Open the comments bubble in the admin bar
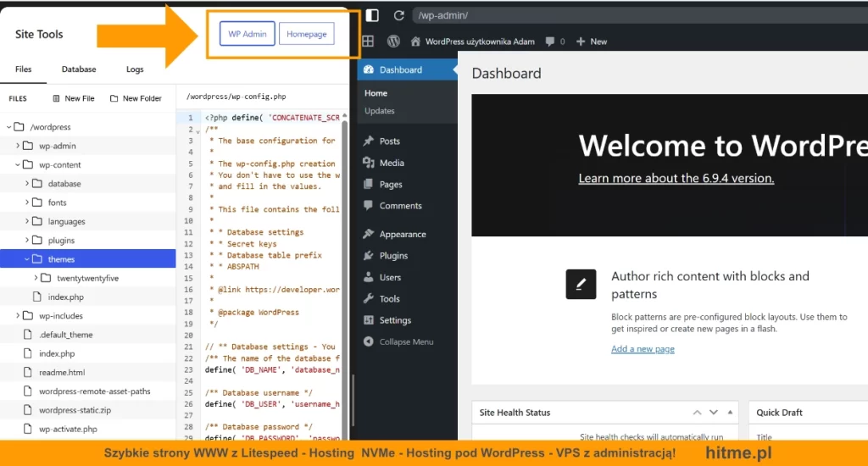868x466 pixels. pos(550,42)
